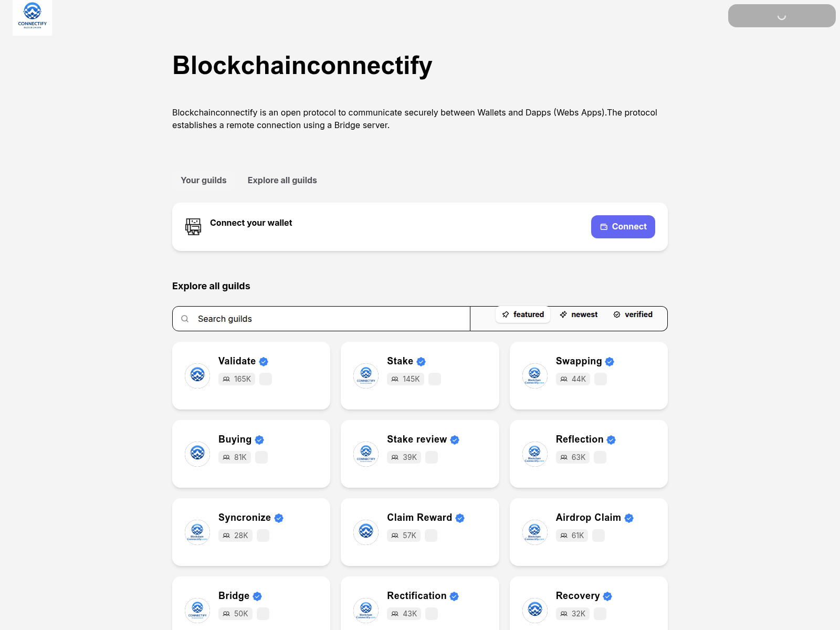Click the verified badge next to Bridge guild
The image size is (840, 630).
click(257, 596)
